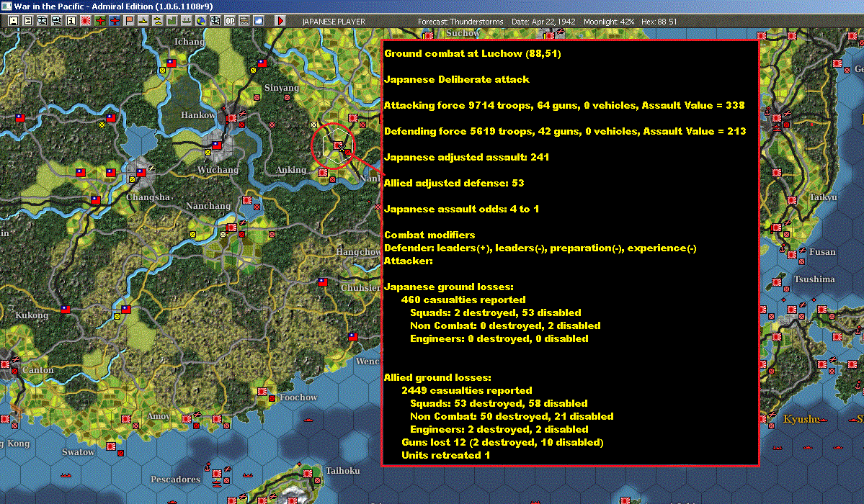The image size is (864, 504).
Task: Click the Japanese flag at Pescadores
Action: [217, 474]
